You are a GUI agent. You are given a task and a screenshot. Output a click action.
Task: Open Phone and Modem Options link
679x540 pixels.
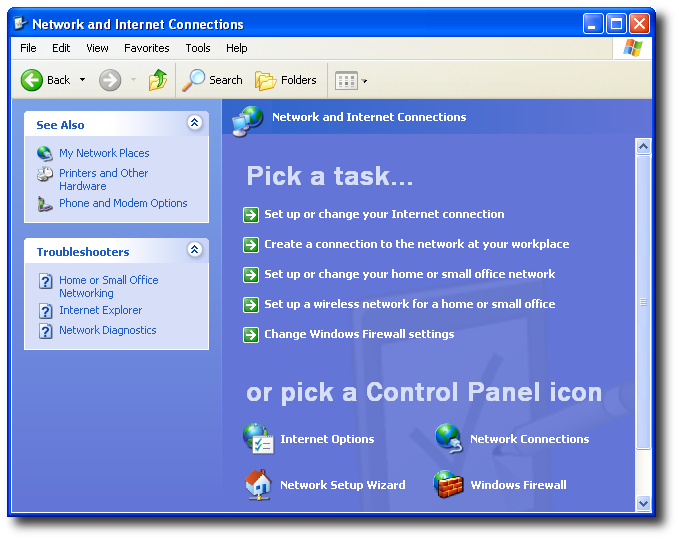tap(123, 203)
